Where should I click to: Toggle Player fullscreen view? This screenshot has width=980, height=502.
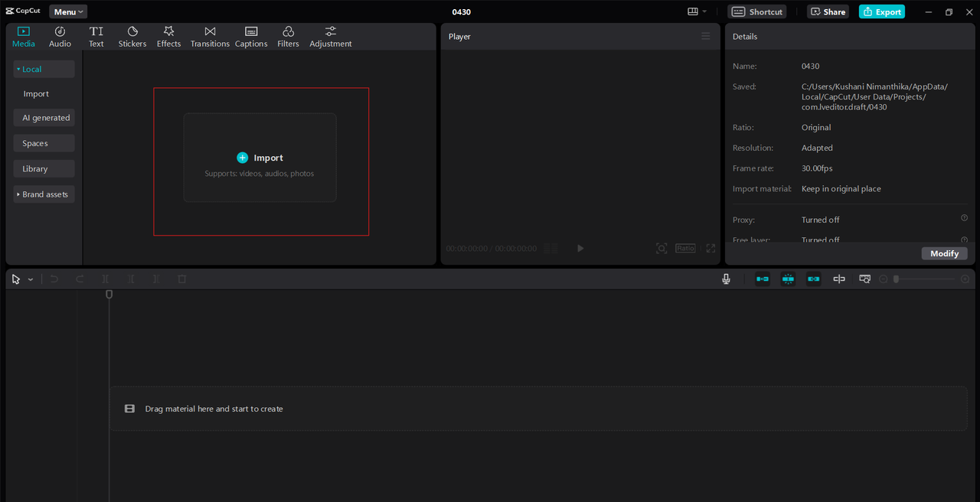pos(710,248)
